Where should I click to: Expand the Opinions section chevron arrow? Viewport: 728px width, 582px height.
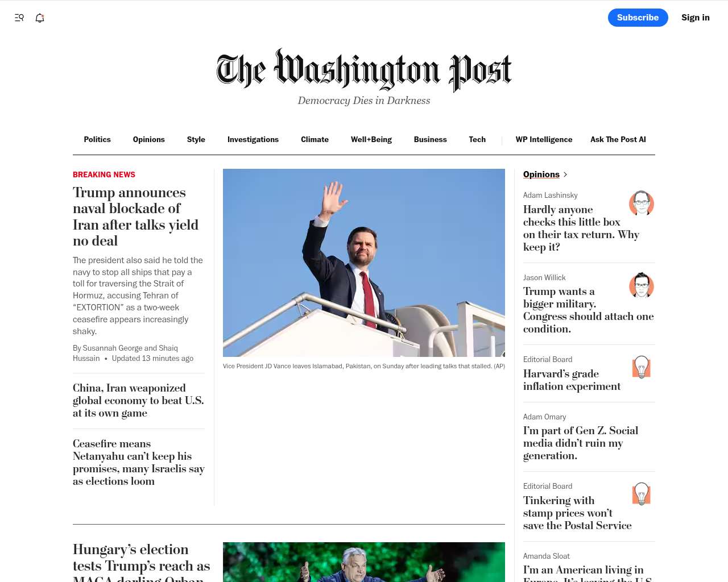565,174
